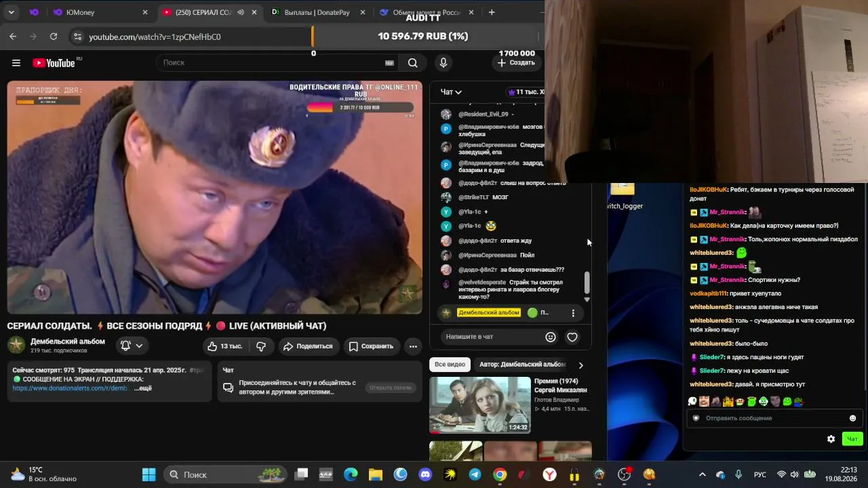Open the on-screen keyboard in search box
Screen dimensions: 868x488
389,63
